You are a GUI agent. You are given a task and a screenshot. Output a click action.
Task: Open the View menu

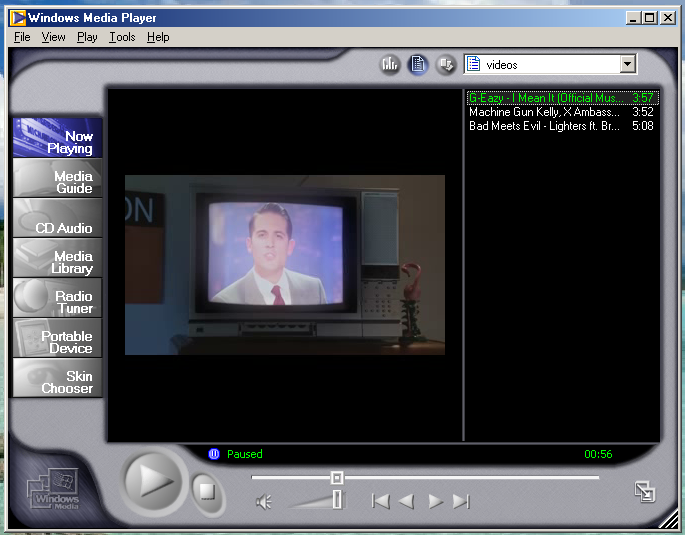click(x=53, y=37)
